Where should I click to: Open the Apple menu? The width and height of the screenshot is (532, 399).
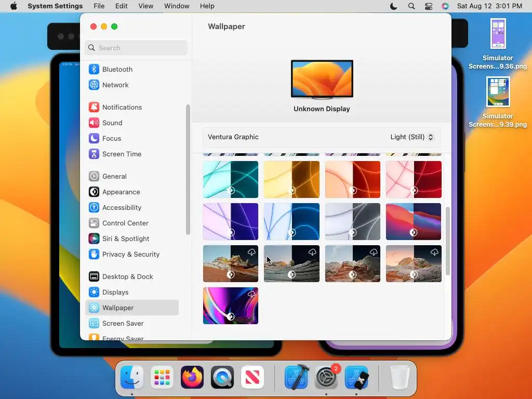tap(14, 6)
